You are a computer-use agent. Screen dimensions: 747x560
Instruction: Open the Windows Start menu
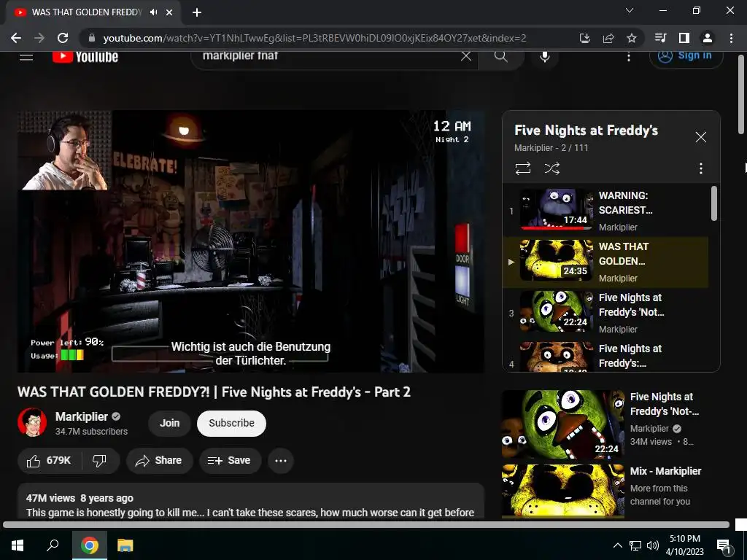point(18,545)
